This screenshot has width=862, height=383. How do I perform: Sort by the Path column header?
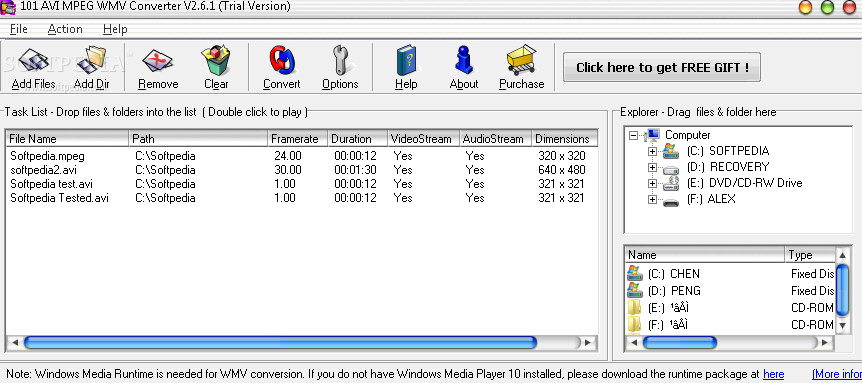(x=198, y=139)
